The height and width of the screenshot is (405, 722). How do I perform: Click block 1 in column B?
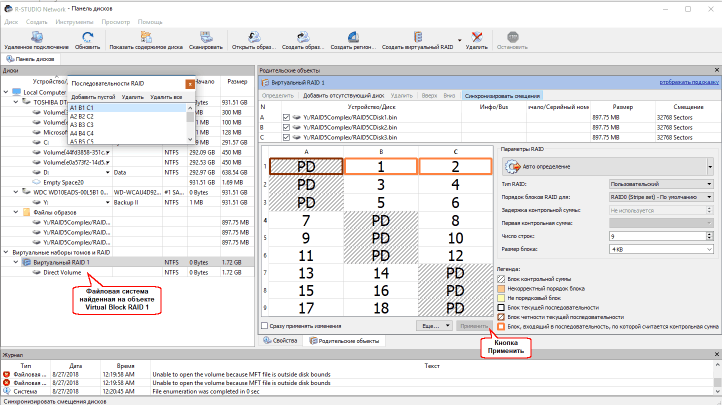[381, 167]
